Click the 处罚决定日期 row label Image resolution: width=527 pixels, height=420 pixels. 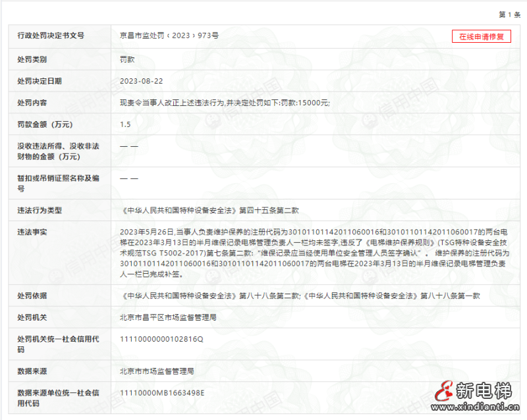(x=40, y=81)
